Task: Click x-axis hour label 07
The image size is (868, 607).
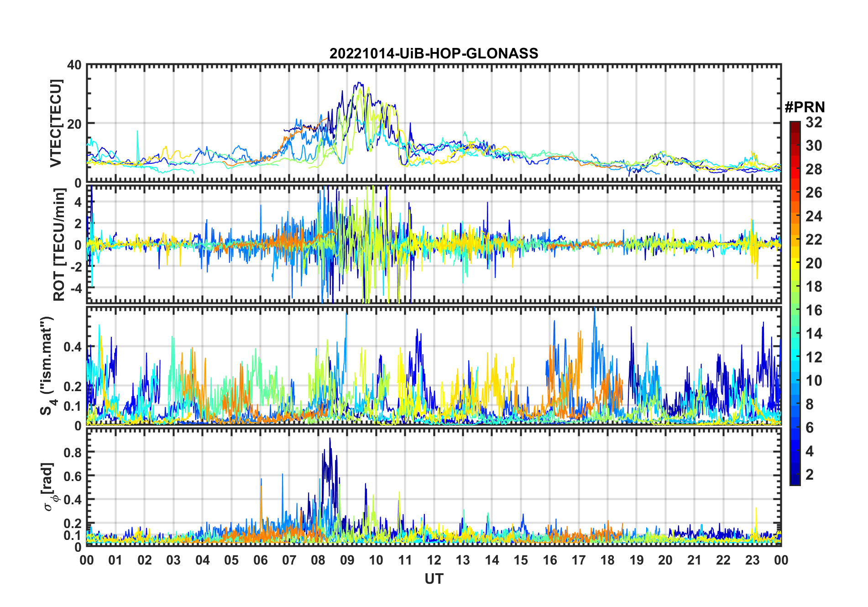Action: [289, 560]
